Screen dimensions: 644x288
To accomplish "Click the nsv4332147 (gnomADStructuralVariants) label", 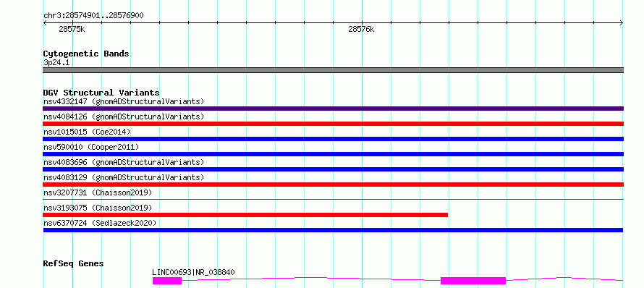I will (124, 101).
